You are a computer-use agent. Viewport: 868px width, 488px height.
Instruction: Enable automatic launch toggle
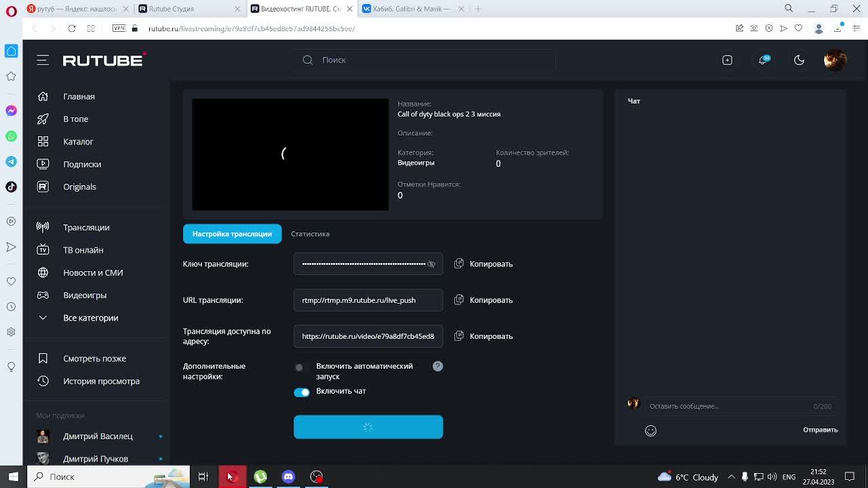tap(302, 367)
